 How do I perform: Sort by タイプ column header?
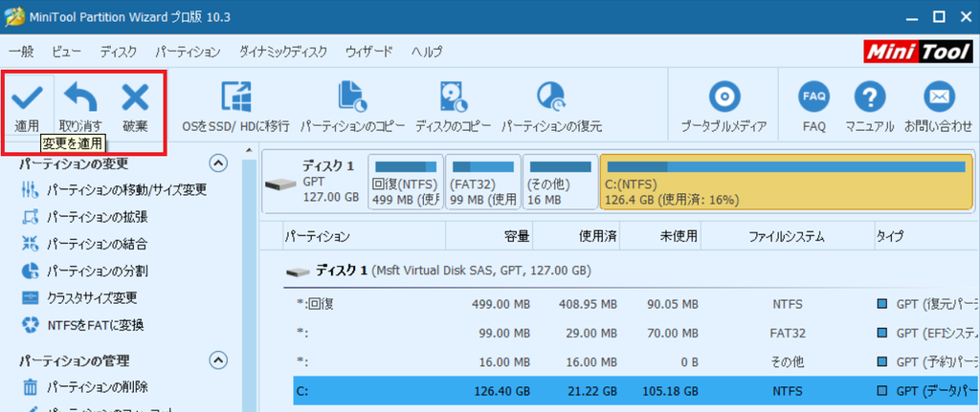coord(926,236)
